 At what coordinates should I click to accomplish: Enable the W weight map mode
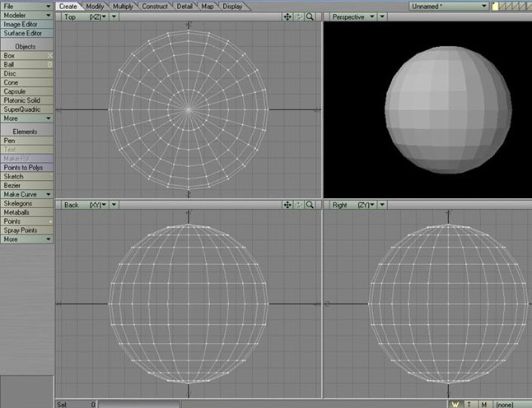[x=455, y=404]
